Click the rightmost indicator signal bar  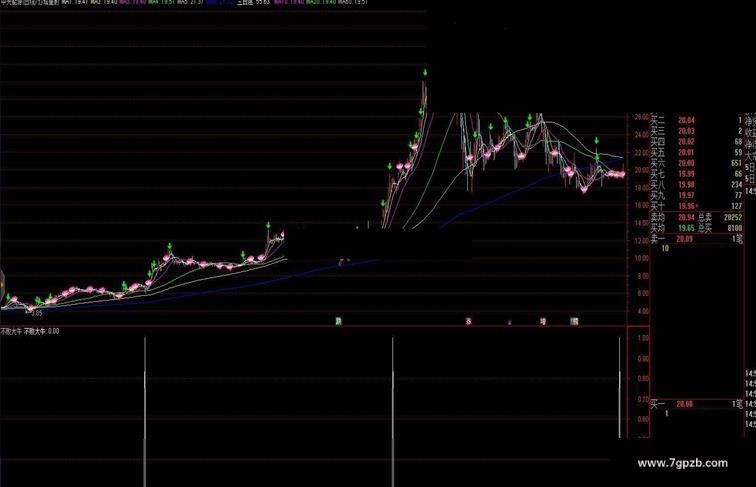[x=620, y=388]
